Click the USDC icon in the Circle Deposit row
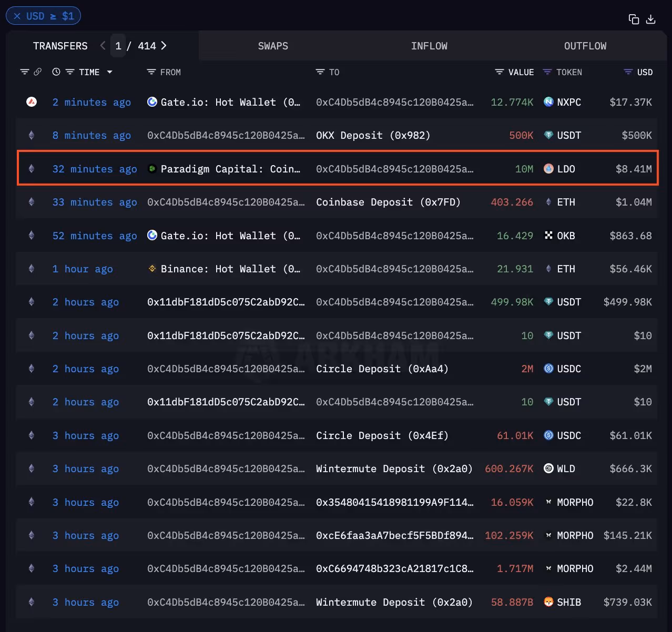This screenshot has height=632, width=672. (548, 369)
